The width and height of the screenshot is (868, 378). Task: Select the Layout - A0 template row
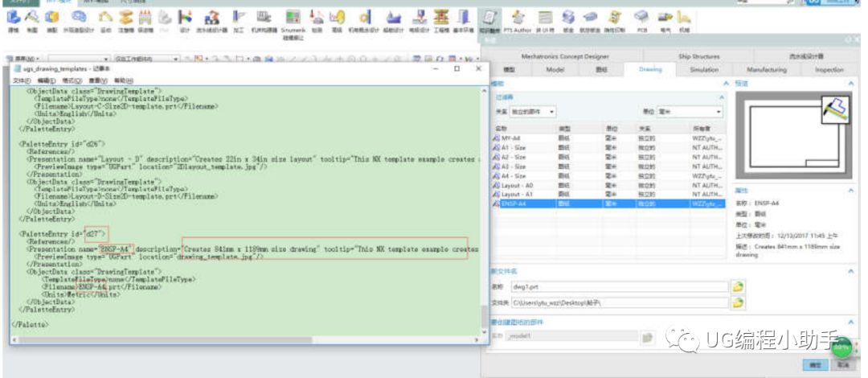point(608,185)
